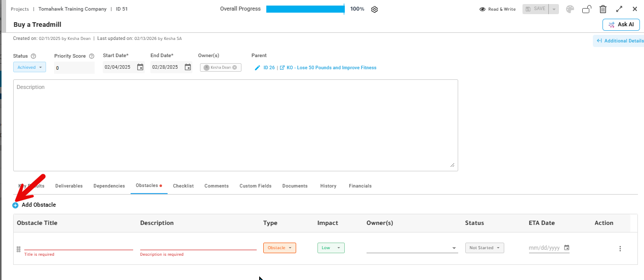Click the Priority Score help icon
The height and width of the screenshot is (280, 644).
tap(92, 56)
